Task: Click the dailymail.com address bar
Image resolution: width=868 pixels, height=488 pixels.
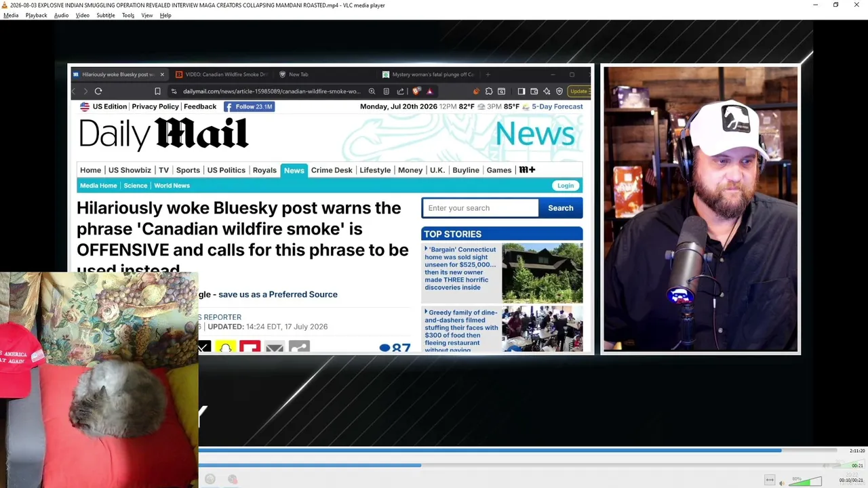Action: click(x=271, y=91)
